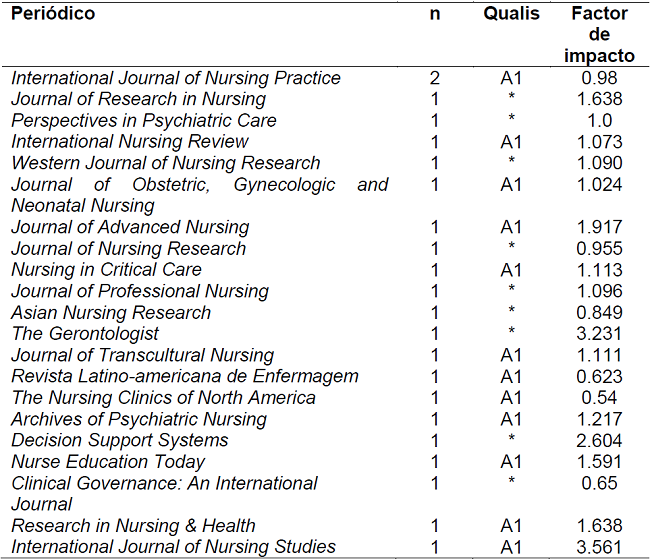Click the impact factor value 2.604
This screenshot has height=559, width=650.
(599, 441)
